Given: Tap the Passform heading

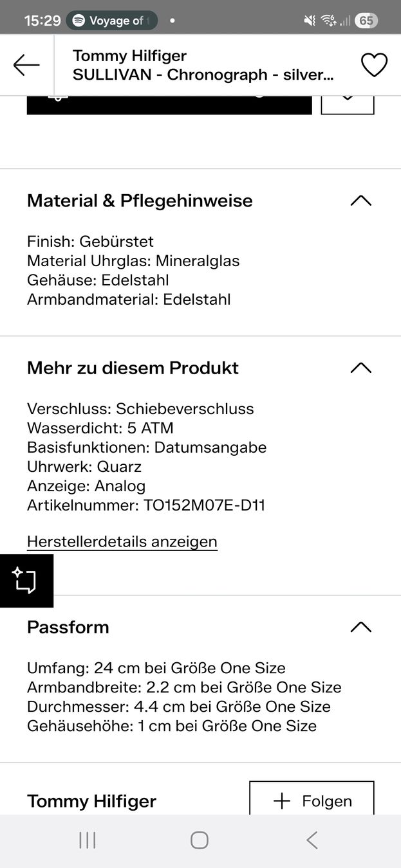Looking at the screenshot, I should coord(68,627).
